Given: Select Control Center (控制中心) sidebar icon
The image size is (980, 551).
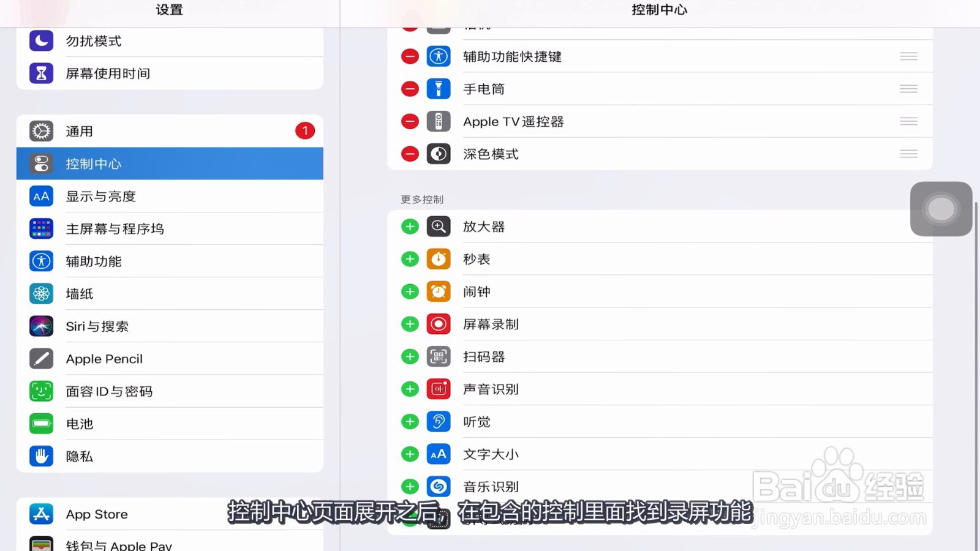Looking at the screenshot, I should [x=41, y=163].
